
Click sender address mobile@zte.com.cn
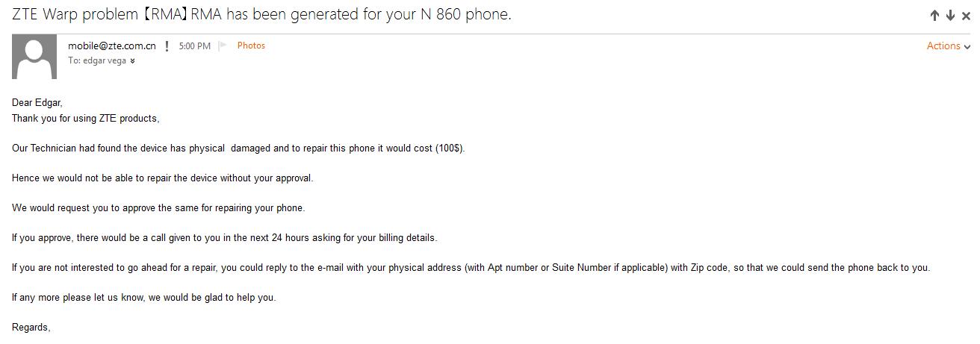[112, 46]
